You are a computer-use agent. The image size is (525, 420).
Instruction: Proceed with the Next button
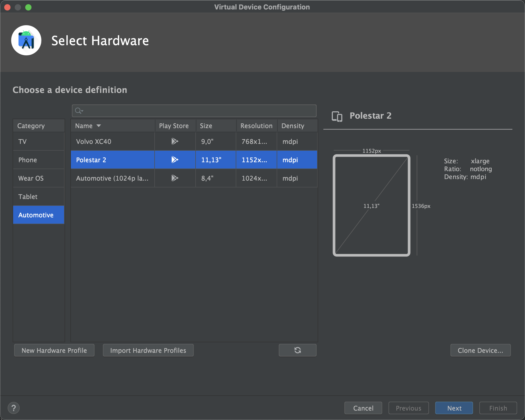click(x=454, y=408)
